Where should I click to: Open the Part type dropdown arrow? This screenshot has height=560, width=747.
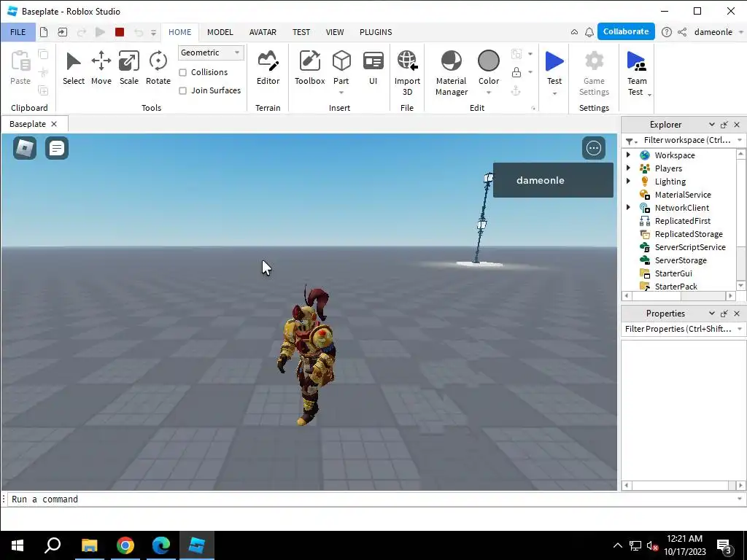click(x=341, y=93)
